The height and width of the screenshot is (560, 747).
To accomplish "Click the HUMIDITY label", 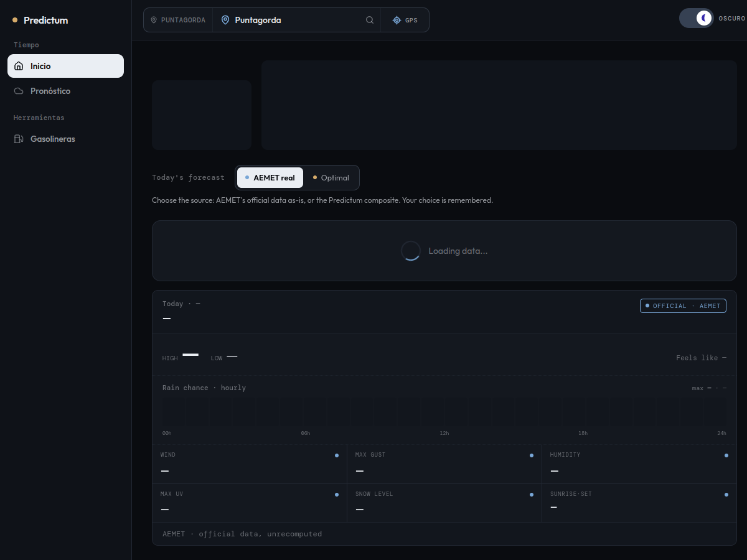I will point(565,455).
